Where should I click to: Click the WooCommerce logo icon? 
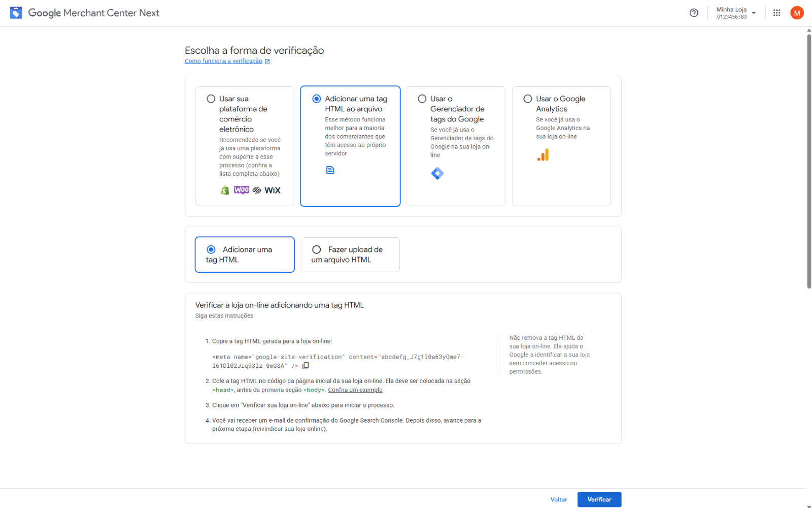(x=242, y=190)
